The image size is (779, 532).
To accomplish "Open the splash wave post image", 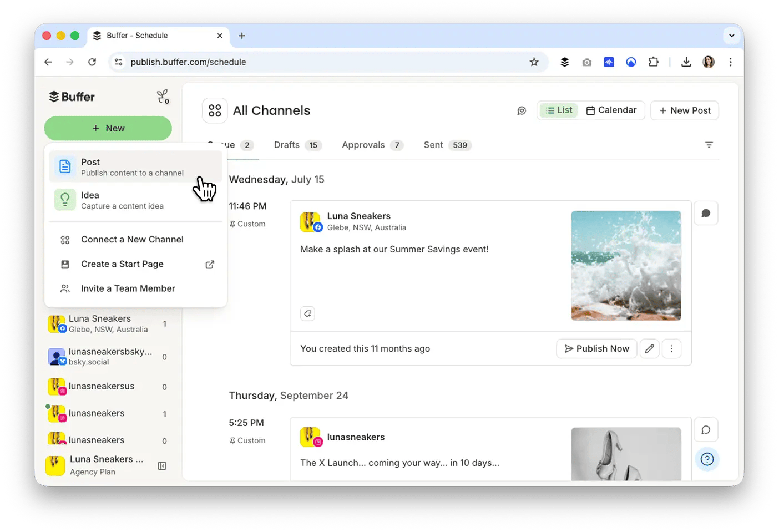I will (x=626, y=266).
